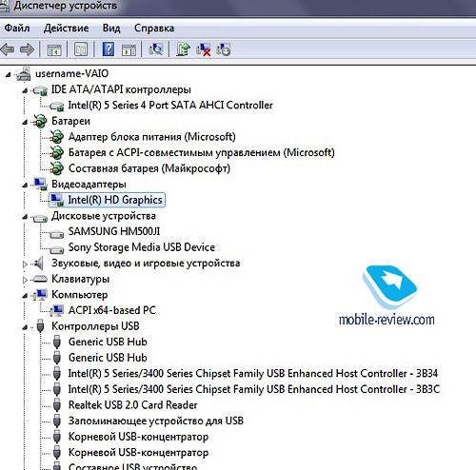476x470 pixels.
Task: Open the Help question mark icon
Action: [x=109, y=49]
